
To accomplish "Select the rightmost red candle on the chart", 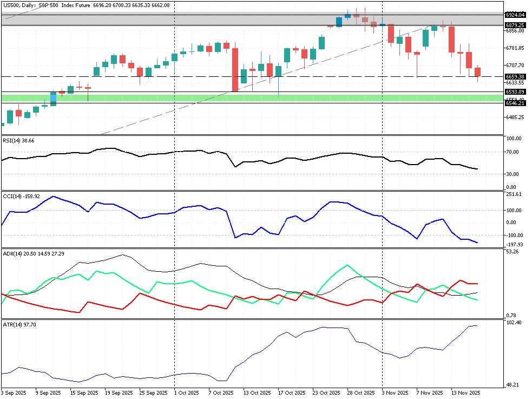I will coord(477,72).
